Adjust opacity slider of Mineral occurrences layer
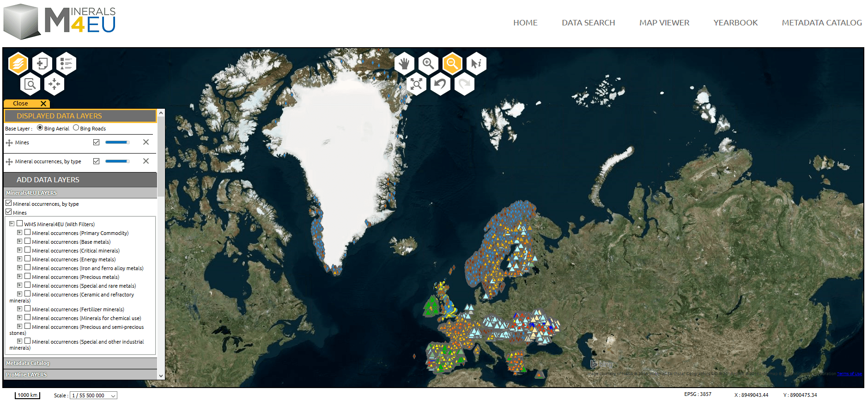Screen dimensions: 868x401 117,161
